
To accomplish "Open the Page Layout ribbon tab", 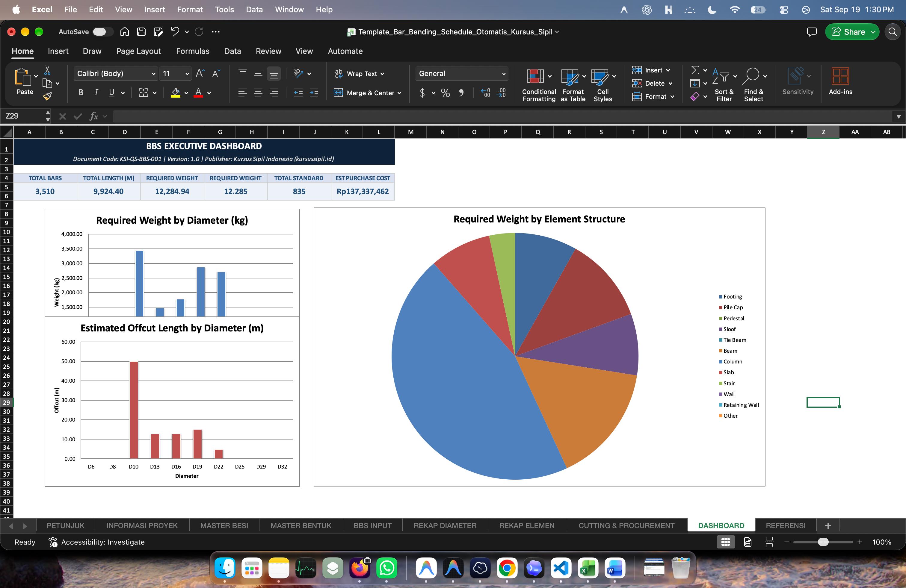I will click(138, 51).
